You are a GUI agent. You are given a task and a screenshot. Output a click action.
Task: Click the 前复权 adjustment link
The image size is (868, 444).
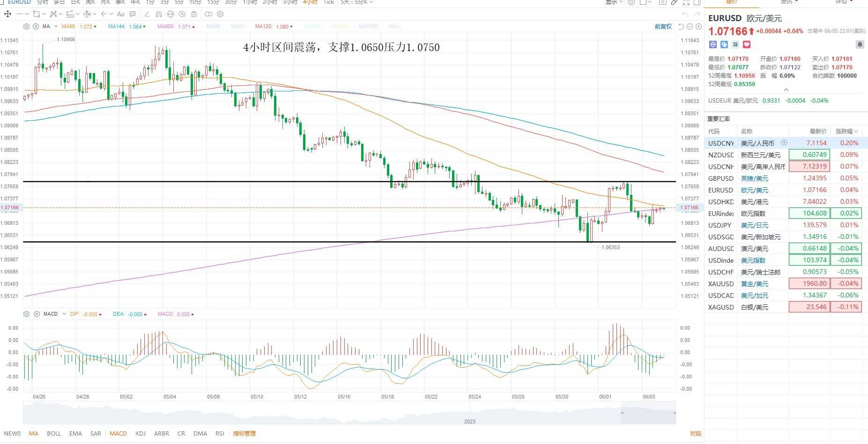pyautogui.click(x=663, y=26)
